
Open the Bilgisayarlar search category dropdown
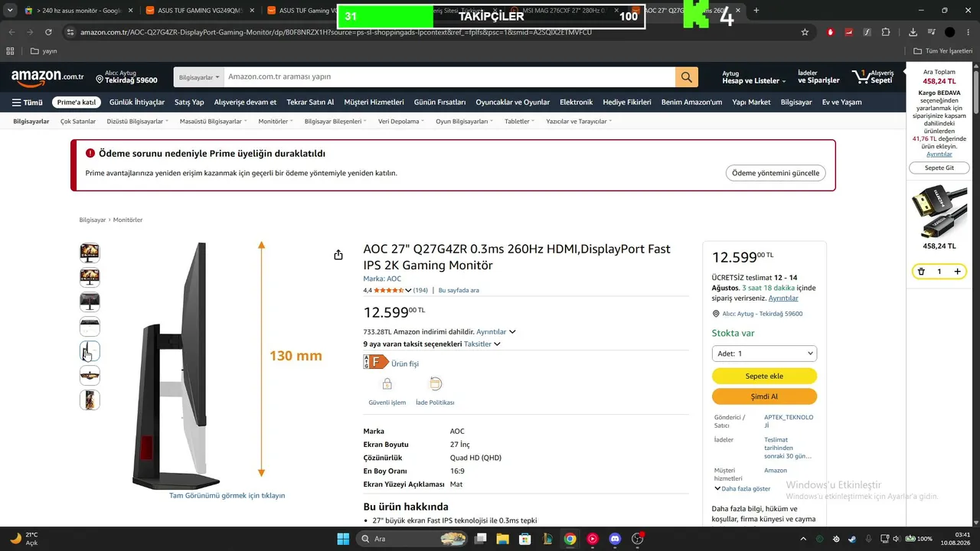pyautogui.click(x=199, y=77)
